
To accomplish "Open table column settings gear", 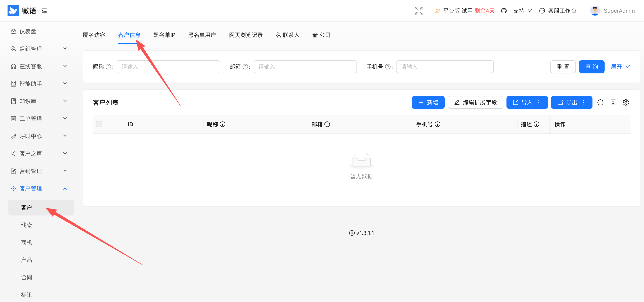I will click(x=626, y=102).
